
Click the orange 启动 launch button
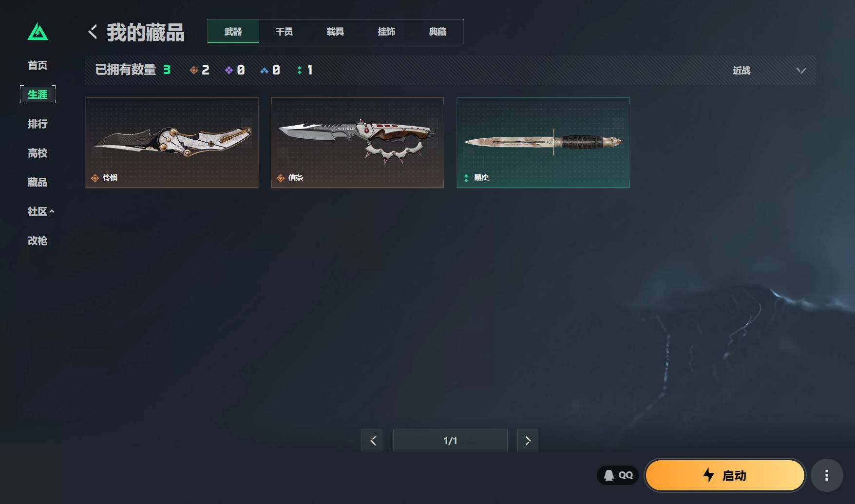[x=725, y=475]
